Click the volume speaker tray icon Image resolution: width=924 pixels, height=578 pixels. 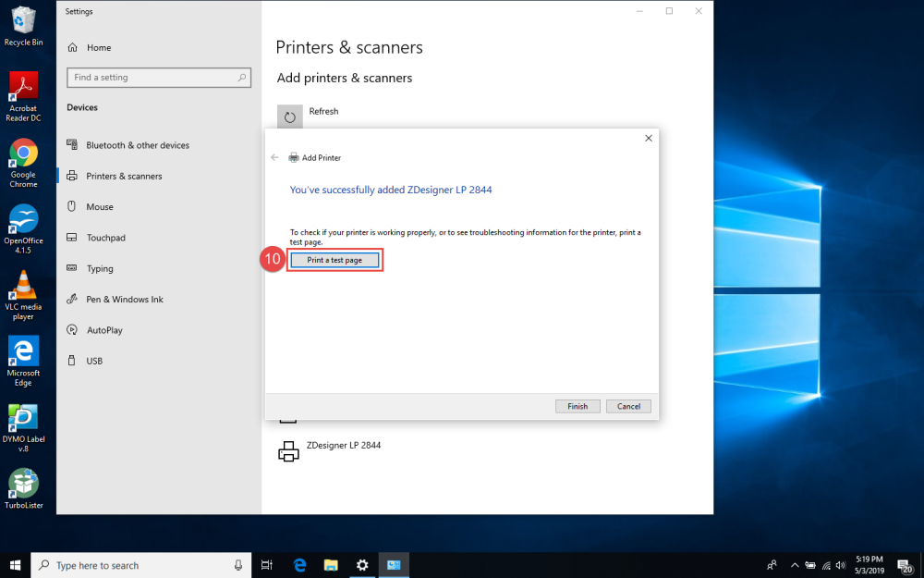point(841,565)
